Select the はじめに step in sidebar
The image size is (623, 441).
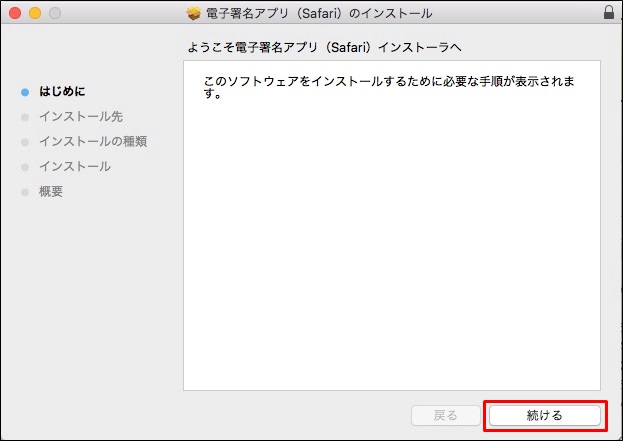62,91
